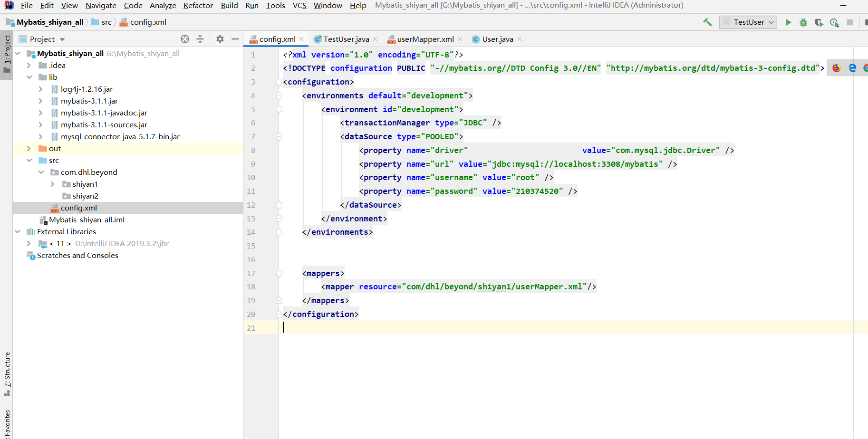The height and width of the screenshot is (439, 868).
Task: Open the Window menu
Action: pyautogui.click(x=328, y=5)
